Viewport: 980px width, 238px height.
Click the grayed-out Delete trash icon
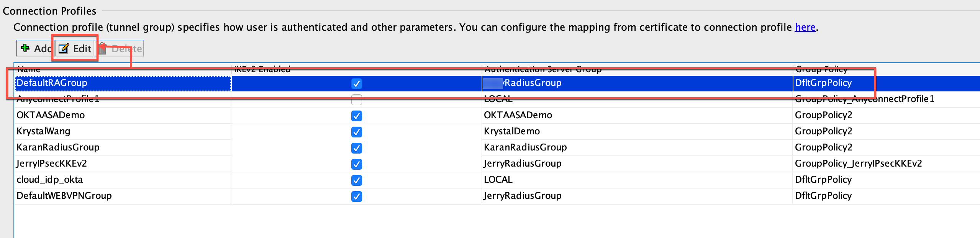point(102,49)
